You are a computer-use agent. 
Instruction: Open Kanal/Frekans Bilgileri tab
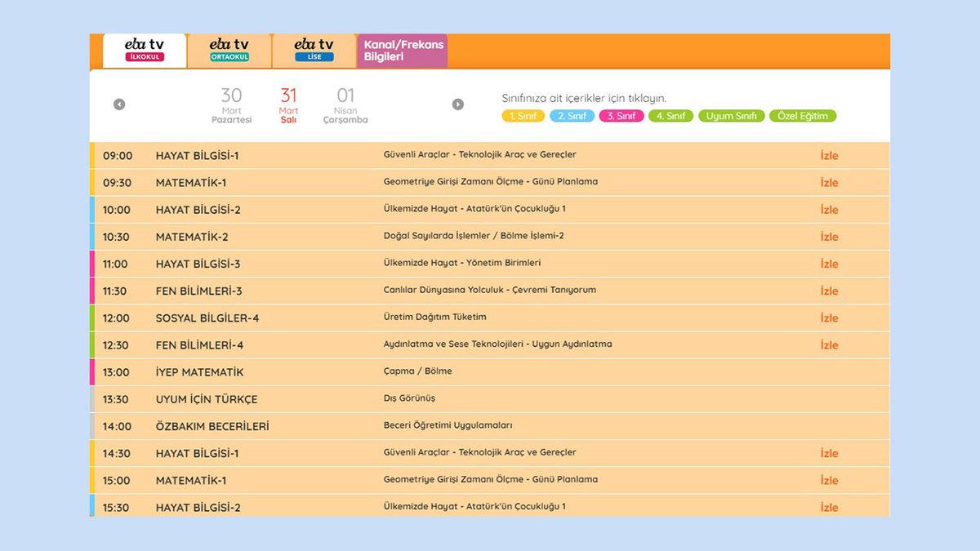pyautogui.click(x=403, y=51)
